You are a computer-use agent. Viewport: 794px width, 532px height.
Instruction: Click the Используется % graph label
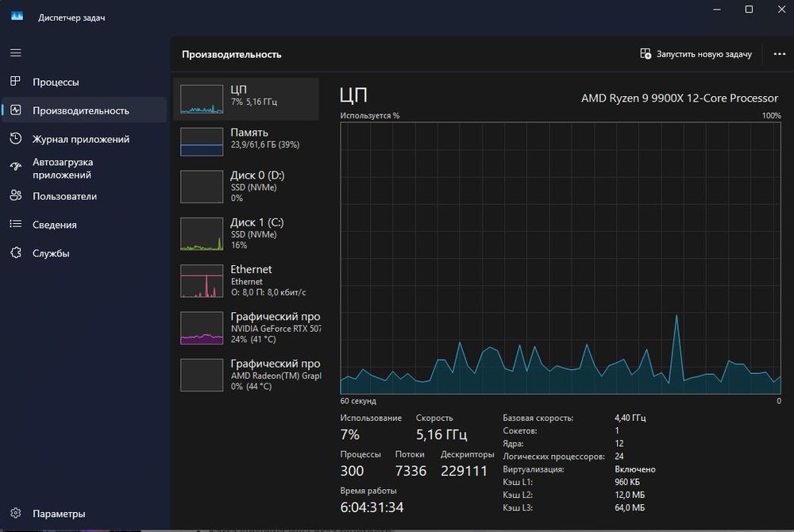click(370, 115)
